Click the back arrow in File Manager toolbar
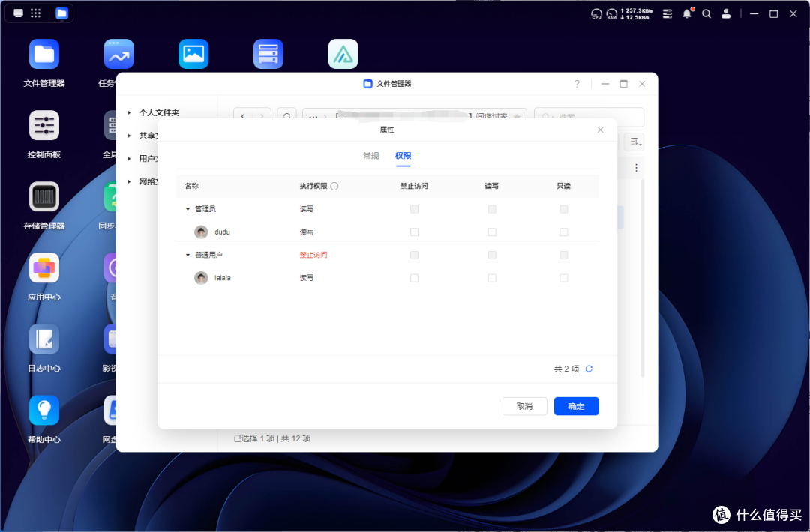Screen dimensions: 810x532 (x=243, y=116)
